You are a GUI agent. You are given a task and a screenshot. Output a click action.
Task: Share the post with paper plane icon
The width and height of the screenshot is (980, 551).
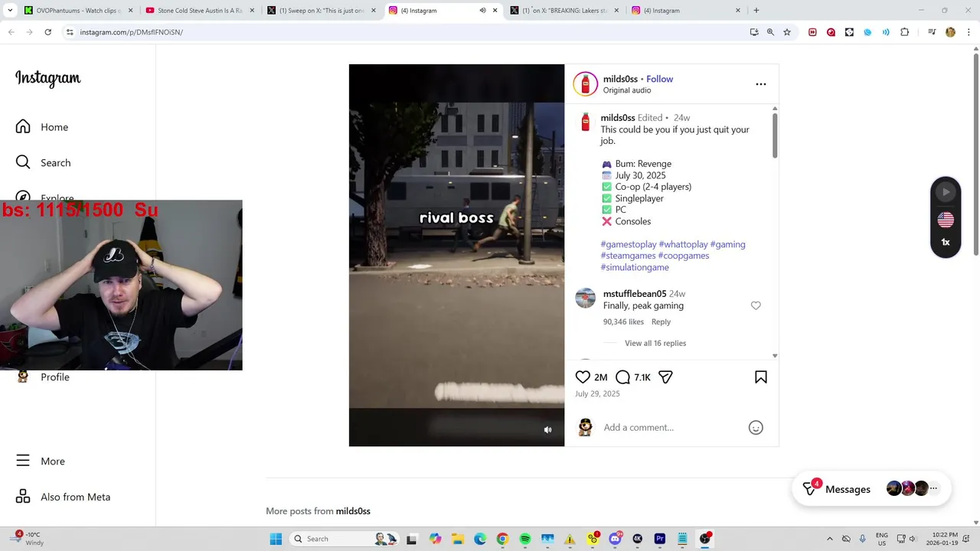pos(665,377)
